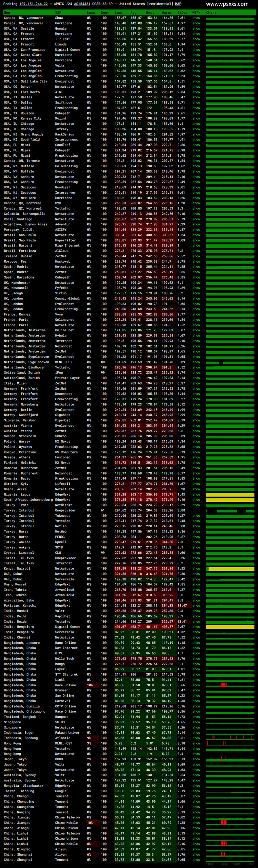Viewport: 258px width, 868px height.
Task: Click the MTR column header
Action: tap(196, 13)
